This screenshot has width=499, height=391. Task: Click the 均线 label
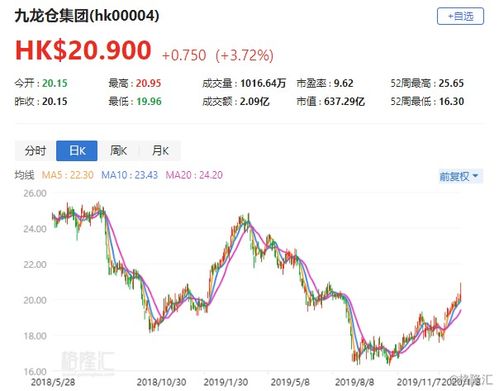(24, 175)
